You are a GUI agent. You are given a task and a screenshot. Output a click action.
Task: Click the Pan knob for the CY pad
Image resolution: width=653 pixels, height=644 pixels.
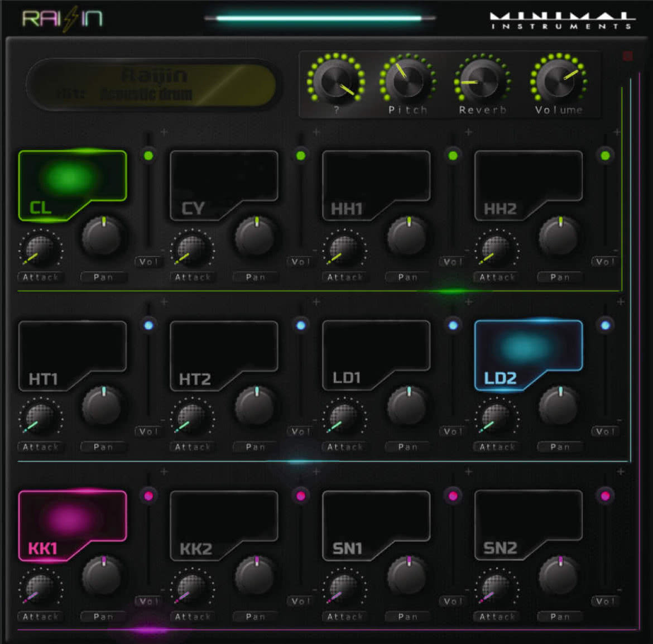(255, 236)
